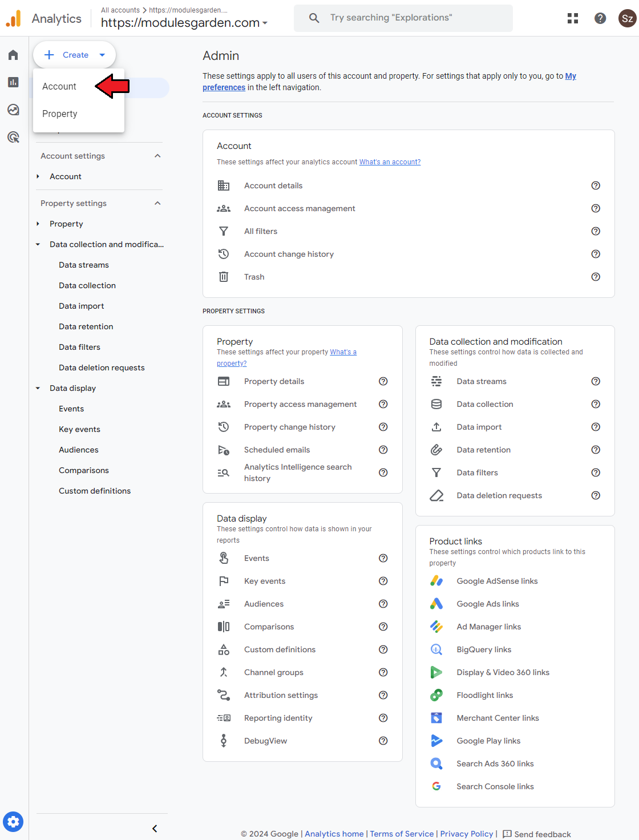Image resolution: width=639 pixels, height=840 pixels.
Task: Click the help icon beside Account details
Action: (596, 185)
